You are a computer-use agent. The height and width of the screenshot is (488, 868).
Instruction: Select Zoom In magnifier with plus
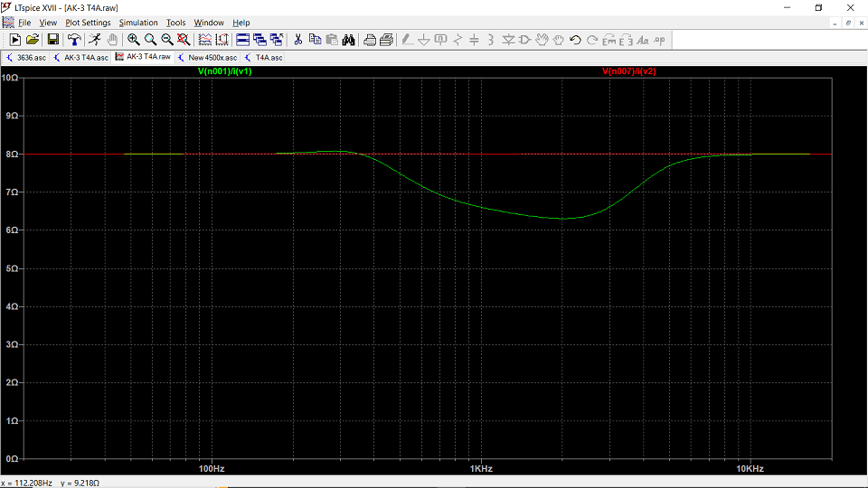(134, 40)
